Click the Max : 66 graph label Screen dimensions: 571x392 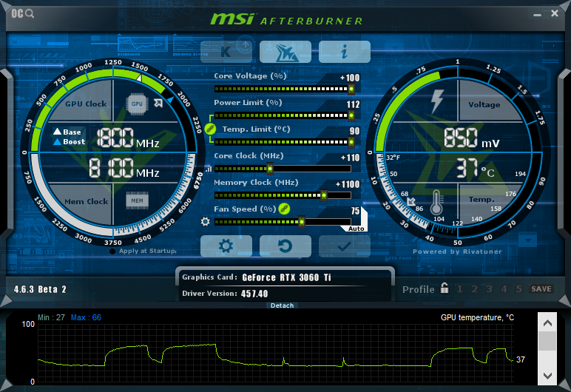pos(86,317)
